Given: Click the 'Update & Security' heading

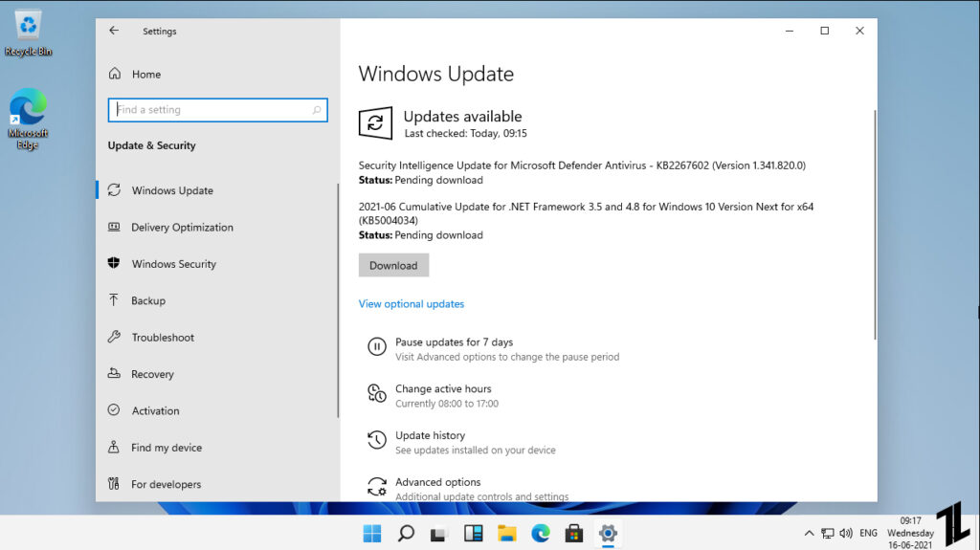Looking at the screenshot, I should 152,145.
